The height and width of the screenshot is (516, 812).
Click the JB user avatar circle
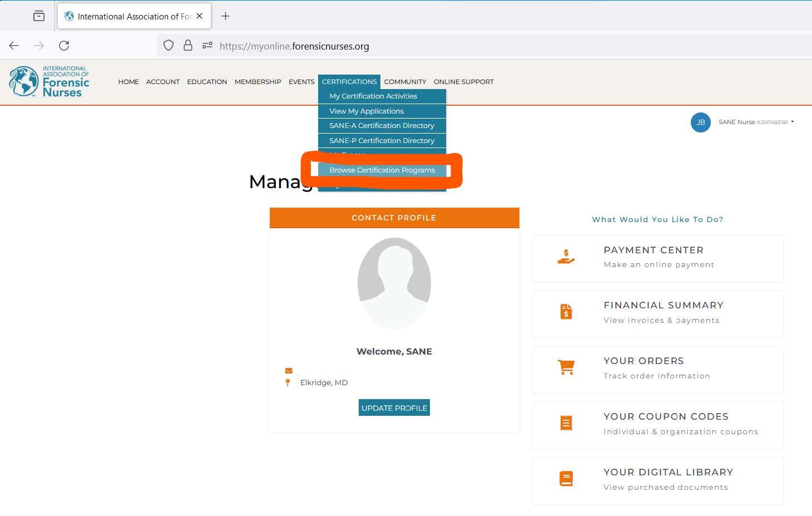(x=700, y=122)
